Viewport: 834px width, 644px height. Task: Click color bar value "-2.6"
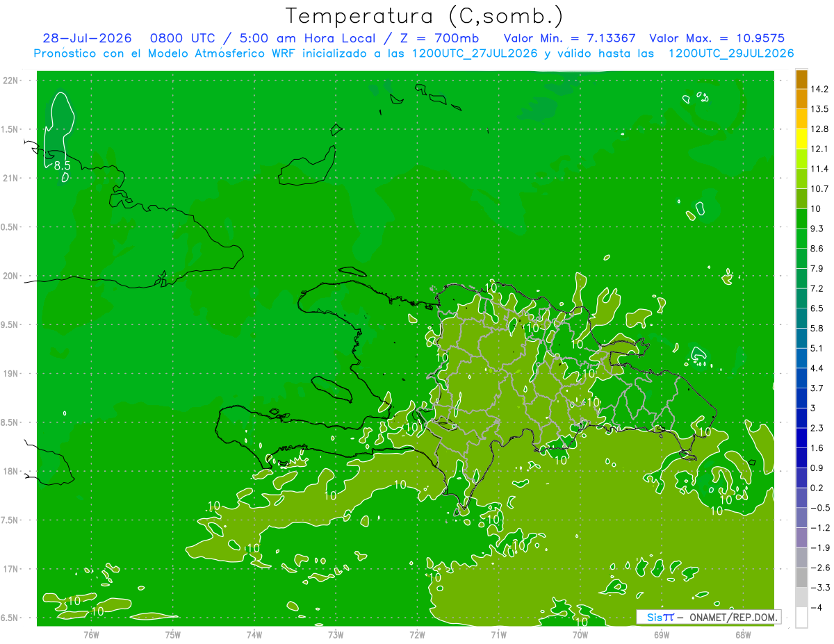point(819,568)
